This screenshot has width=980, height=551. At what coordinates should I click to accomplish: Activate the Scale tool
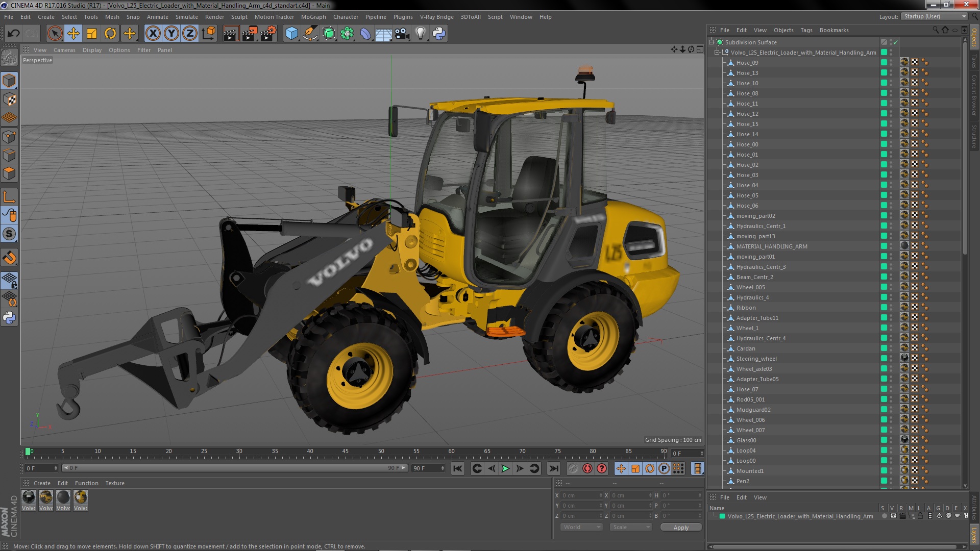click(92, 34)
